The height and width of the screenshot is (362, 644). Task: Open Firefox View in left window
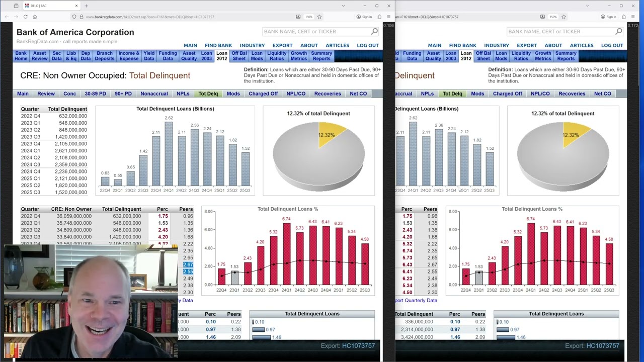(x=16, y=6)
